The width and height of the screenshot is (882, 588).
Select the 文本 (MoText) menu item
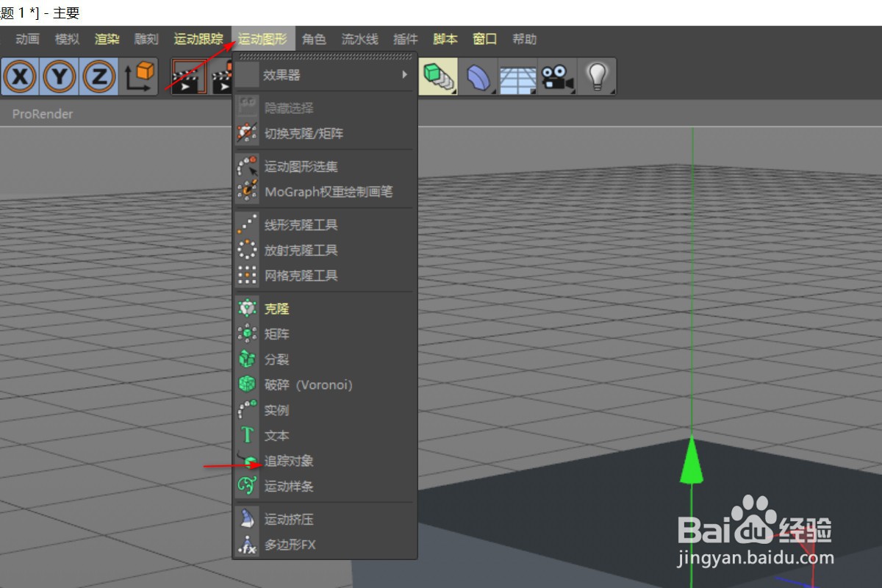[277, 435]
